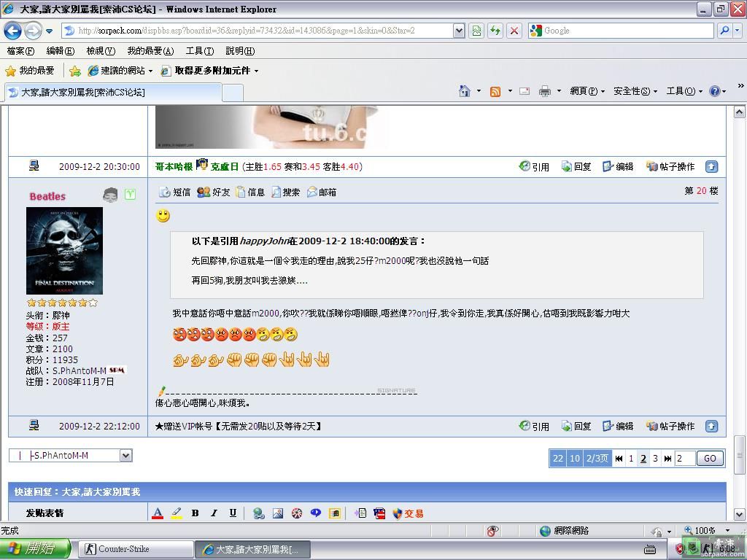Toggle underline formatting in quick reply
747x560 pixels.
233,513
